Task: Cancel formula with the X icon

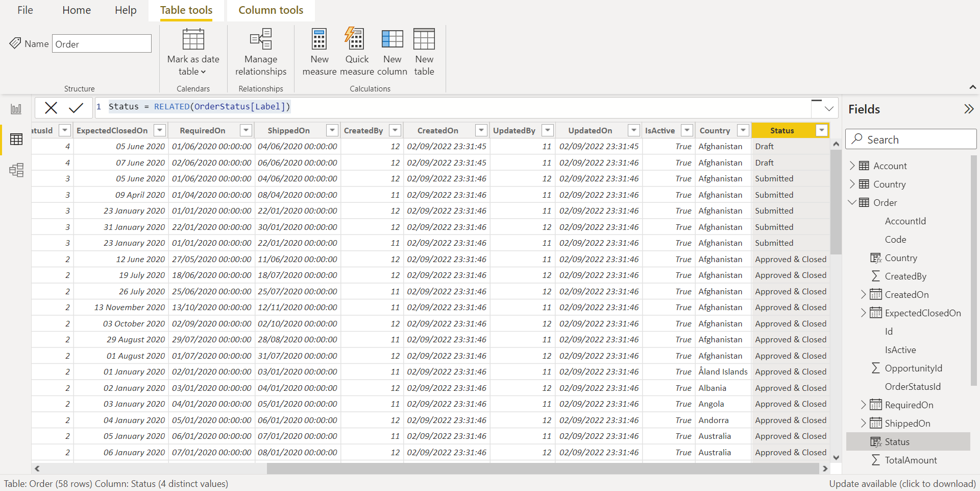Action: coord(51,107)
